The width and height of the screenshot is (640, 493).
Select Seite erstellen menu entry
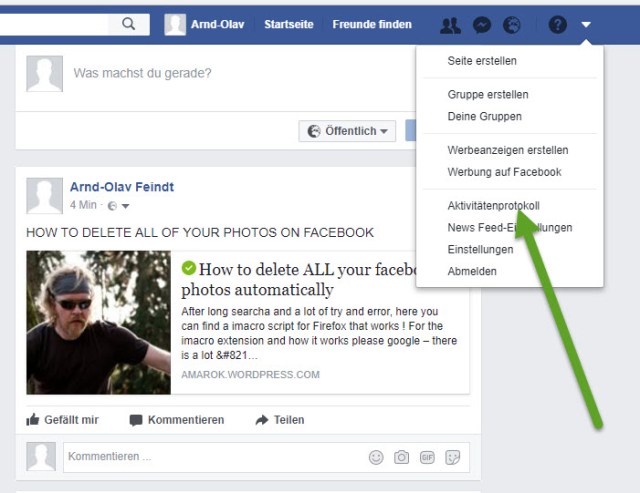pyautogui.click(x=482, y=61)
